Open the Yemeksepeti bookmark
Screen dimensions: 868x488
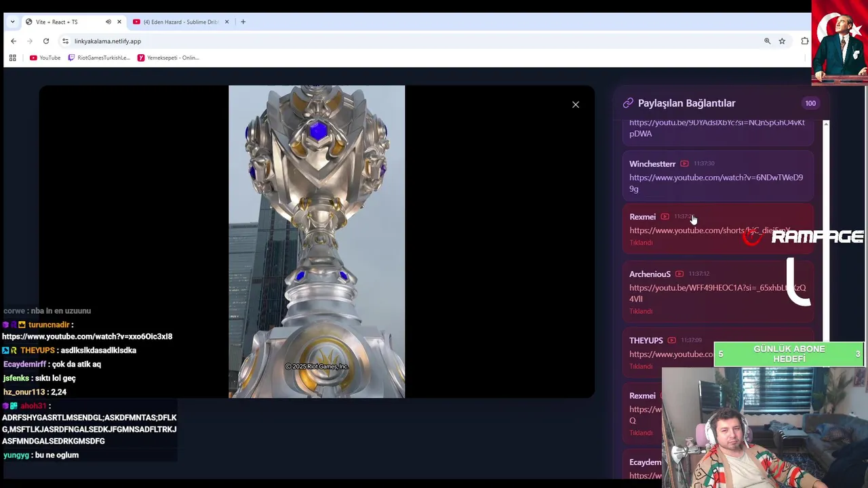(168, 58)
